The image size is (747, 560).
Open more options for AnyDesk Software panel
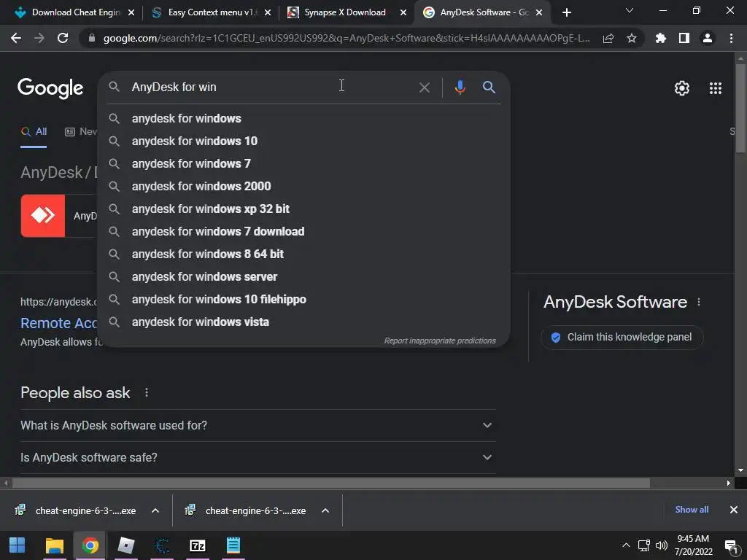coord(699,302)
